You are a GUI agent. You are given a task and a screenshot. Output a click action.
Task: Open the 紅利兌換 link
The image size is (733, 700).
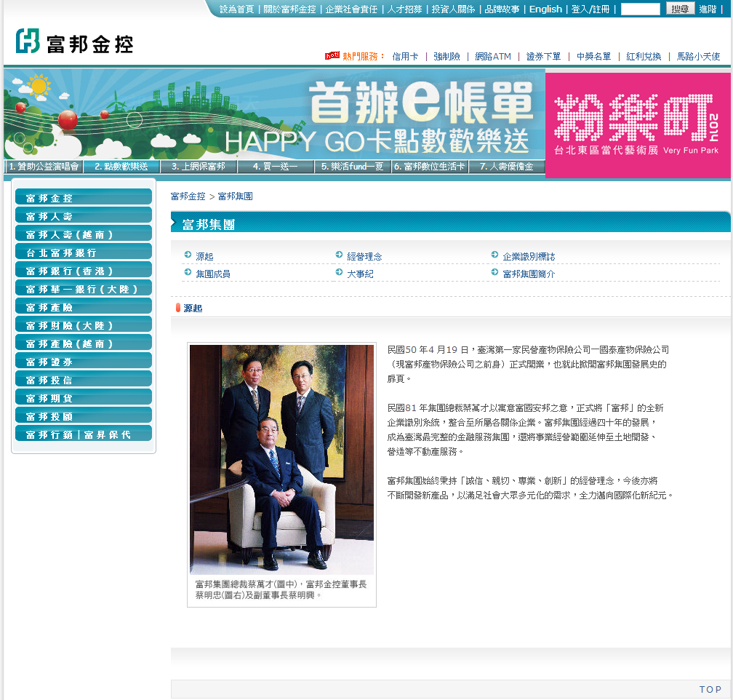click(x=644, y=57)
